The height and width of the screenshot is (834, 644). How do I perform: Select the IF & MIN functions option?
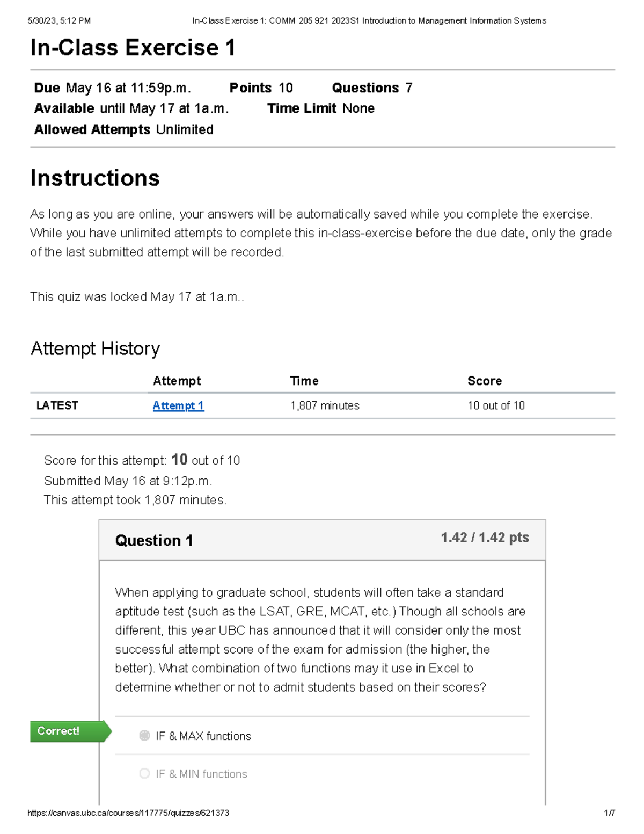coord(144,774)
